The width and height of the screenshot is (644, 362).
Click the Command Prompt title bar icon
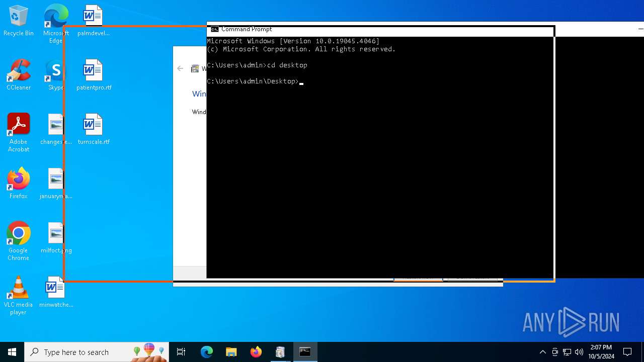(215, 29)
